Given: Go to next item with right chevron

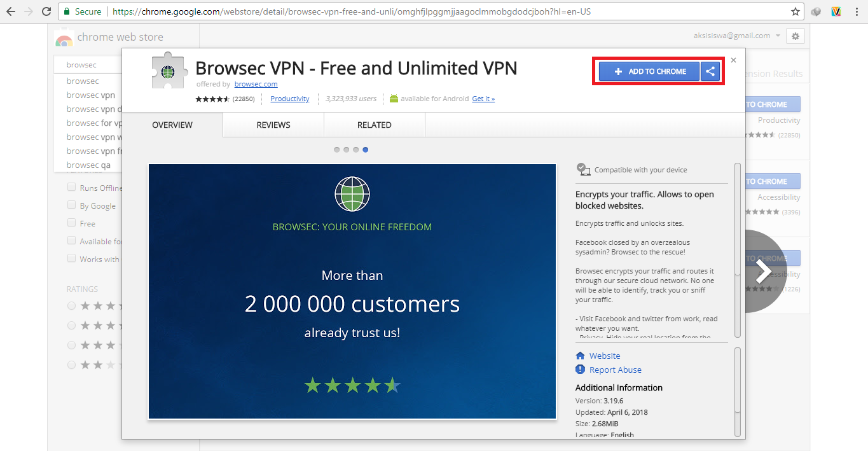Looking at the screenshot, I should pos(762,271).
